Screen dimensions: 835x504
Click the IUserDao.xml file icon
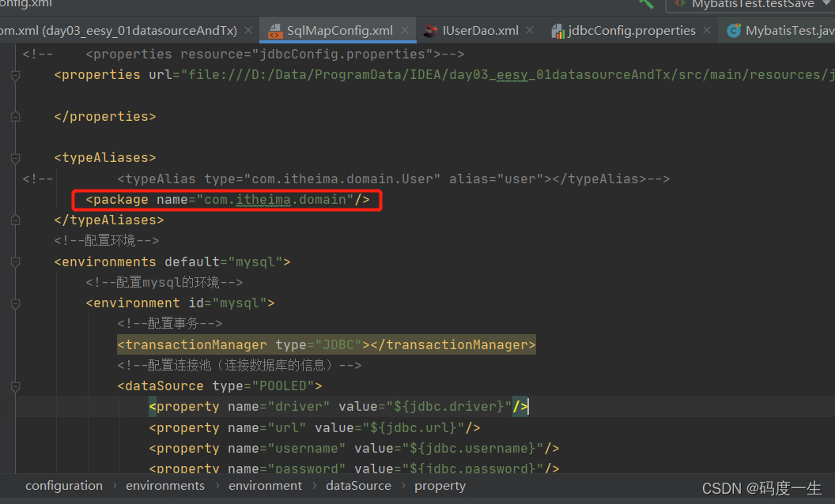pyautogui.click(x=430, y=31)
